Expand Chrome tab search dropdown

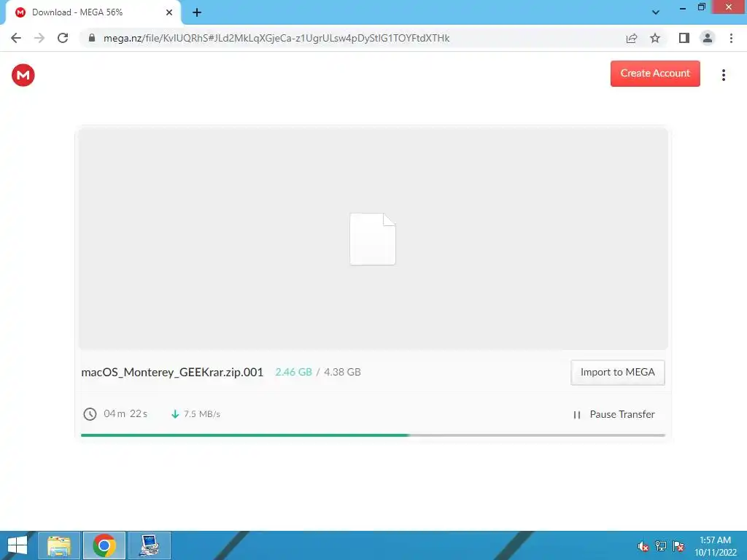(656, 12)
